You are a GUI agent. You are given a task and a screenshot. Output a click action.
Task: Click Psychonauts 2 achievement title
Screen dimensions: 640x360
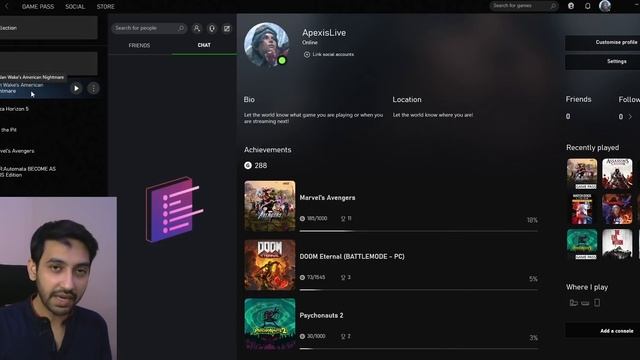[x=321, y=315]
